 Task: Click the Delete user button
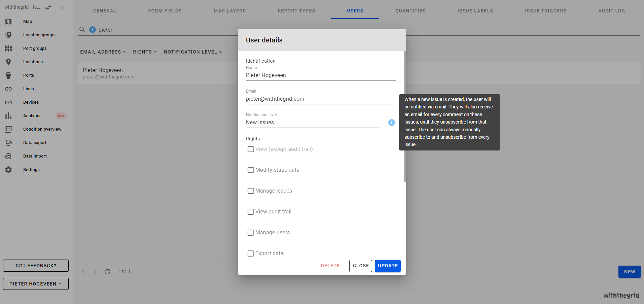[330, 266]
